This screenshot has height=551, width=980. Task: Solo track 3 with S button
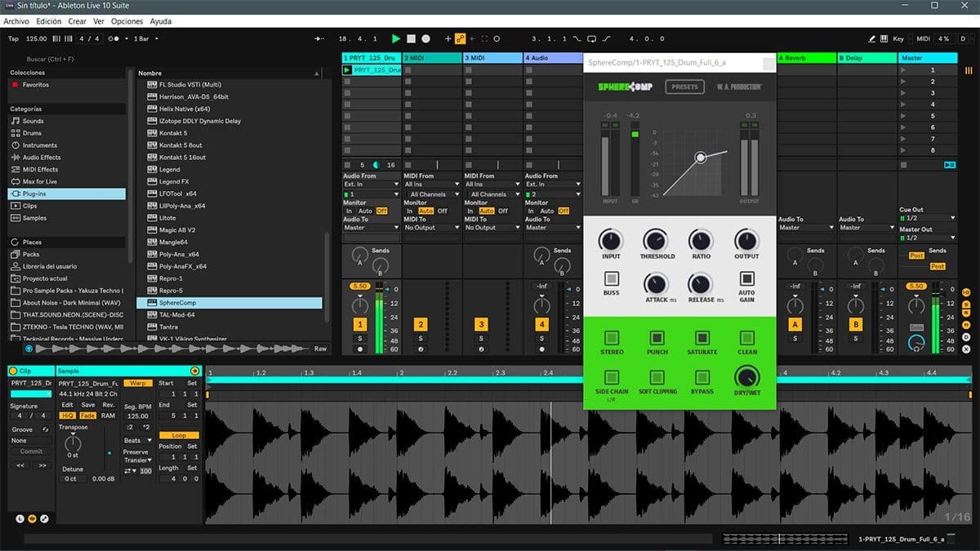[x=481, y=338]
